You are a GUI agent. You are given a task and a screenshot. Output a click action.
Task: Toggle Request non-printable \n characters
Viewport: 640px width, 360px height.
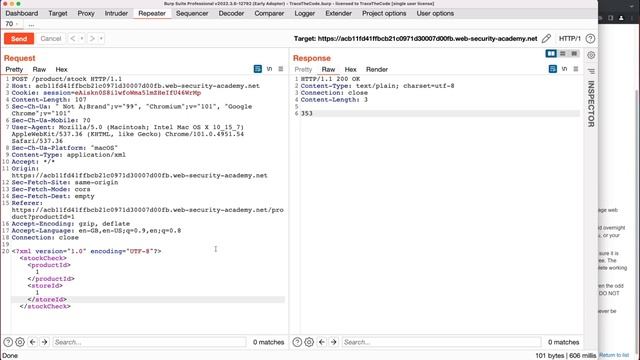tap(269, 69)
